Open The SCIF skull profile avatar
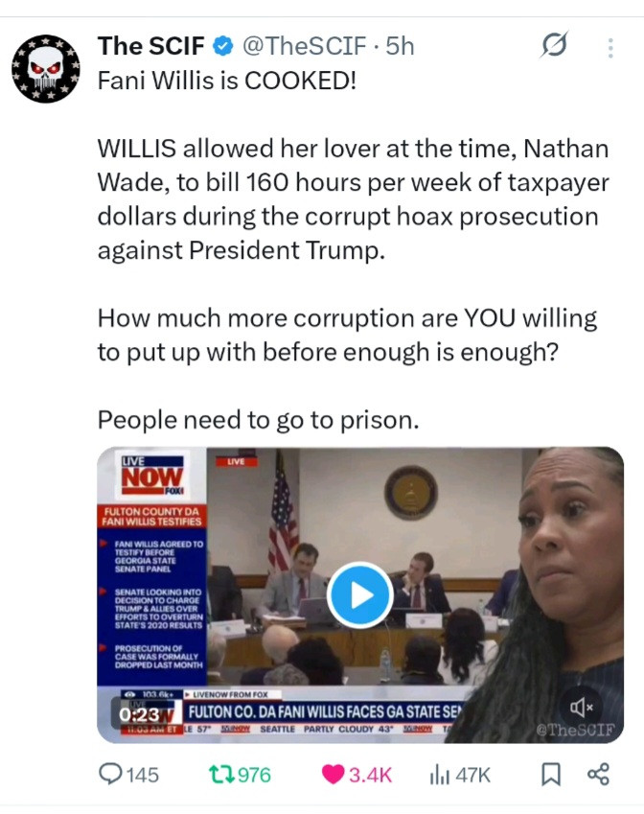The image size is (644, 814). click(x=46, y=68)
